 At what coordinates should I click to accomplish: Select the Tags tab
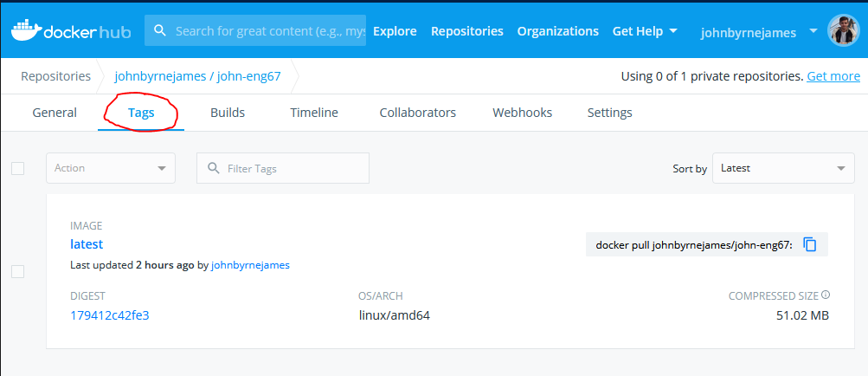point(141,113)
